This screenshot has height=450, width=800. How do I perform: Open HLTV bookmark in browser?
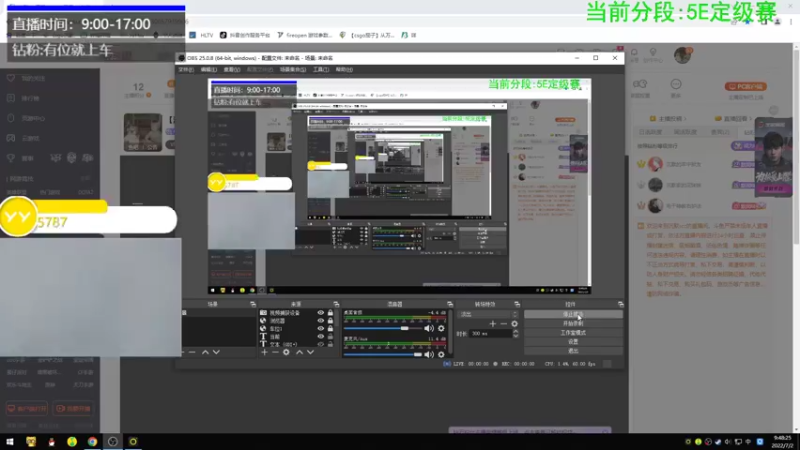click(x=202, y=35)
